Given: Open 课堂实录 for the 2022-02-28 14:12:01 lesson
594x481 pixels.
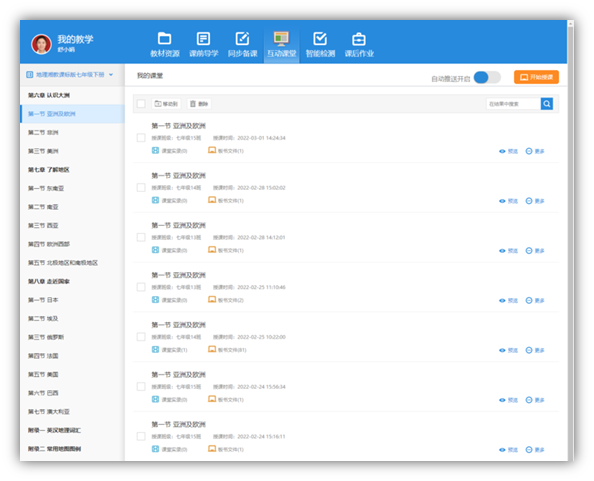Looking at the screenshot, I should pos(169,250).
